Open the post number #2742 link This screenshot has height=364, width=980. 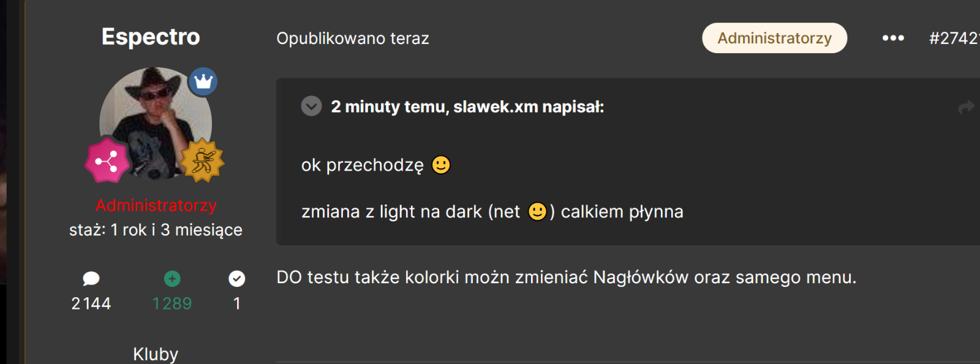(954, 38)
